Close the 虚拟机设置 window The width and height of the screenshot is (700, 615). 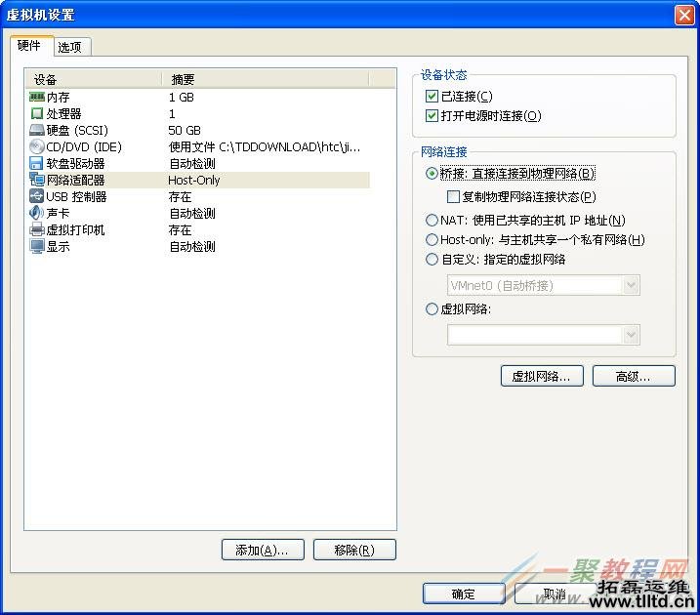pos(684,15)
